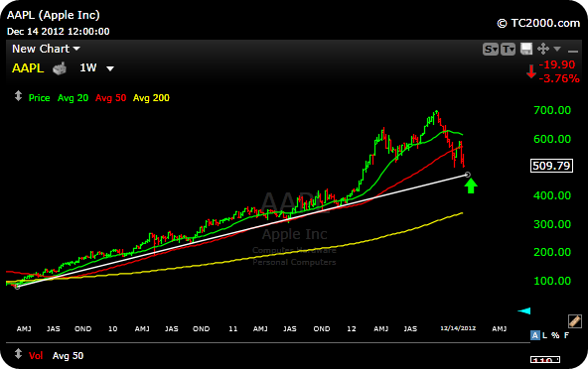Toggle the A arithmetic scale button
The height and width of the screenshot is (369, 588).
(x=534, y=335)
